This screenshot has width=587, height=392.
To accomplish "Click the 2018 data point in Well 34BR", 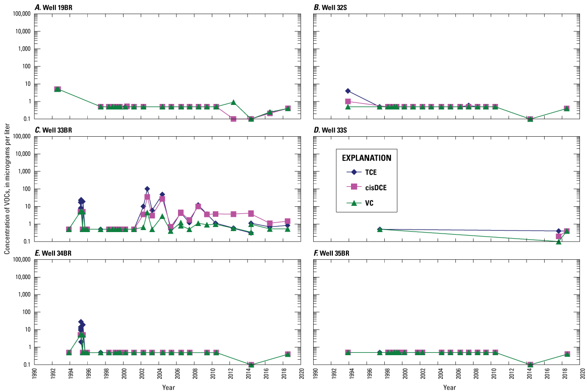I will [x=287, y=354].
